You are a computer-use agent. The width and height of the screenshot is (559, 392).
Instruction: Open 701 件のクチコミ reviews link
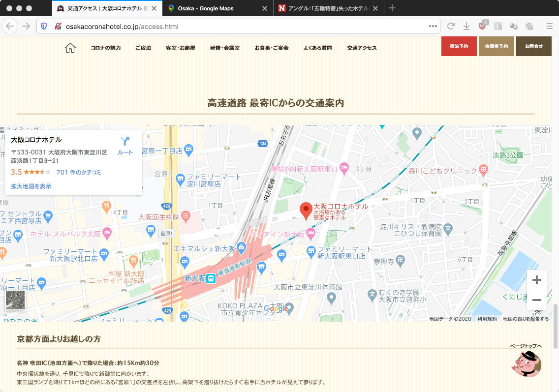pos(79,172)
